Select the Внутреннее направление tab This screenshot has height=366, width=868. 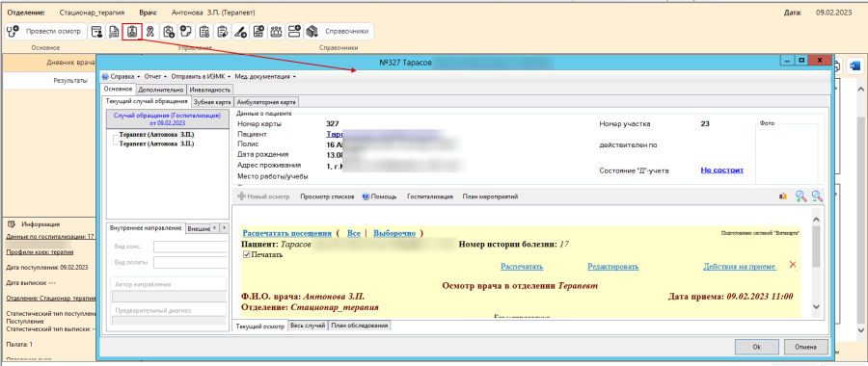coord(146,227)
